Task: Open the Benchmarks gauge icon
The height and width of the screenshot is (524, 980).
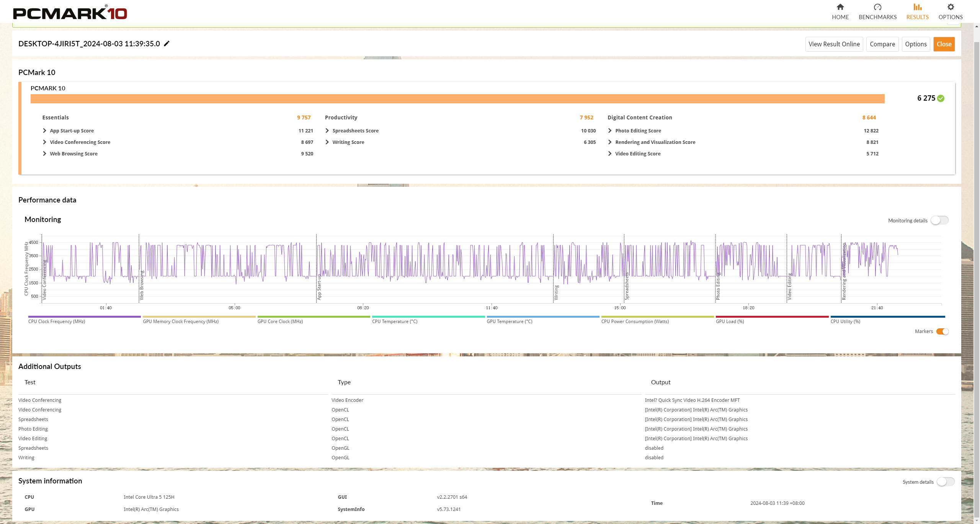Action: [x=877, y=7]
